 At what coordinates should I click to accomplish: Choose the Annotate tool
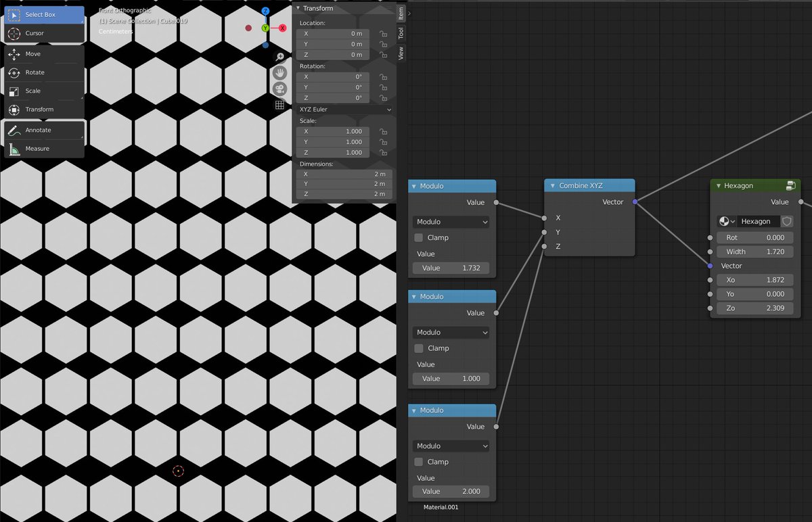45,130
